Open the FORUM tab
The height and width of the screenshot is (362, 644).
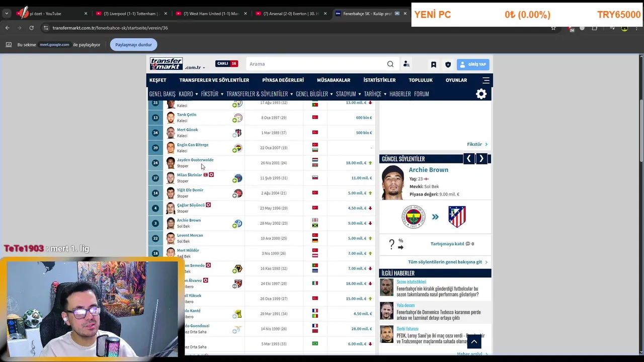421,94
